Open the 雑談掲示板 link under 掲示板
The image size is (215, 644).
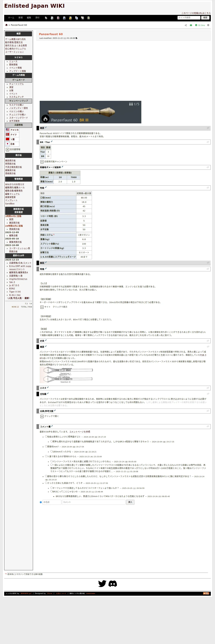tap(11, 160)
